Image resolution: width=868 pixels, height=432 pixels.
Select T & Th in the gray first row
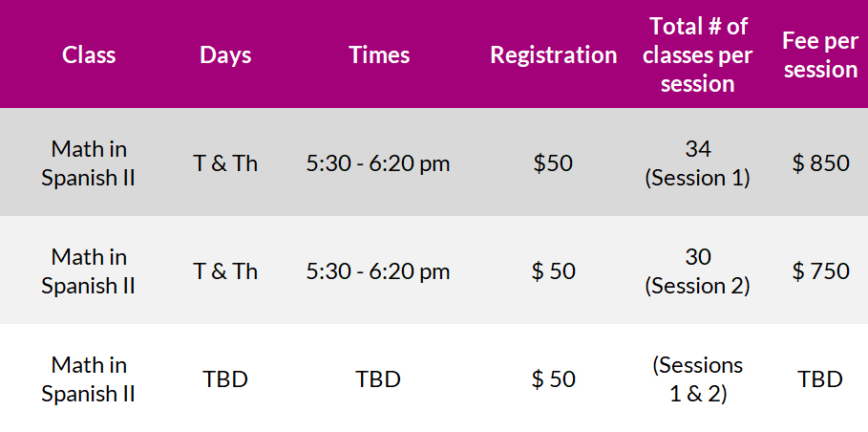[x=225, y=163]
